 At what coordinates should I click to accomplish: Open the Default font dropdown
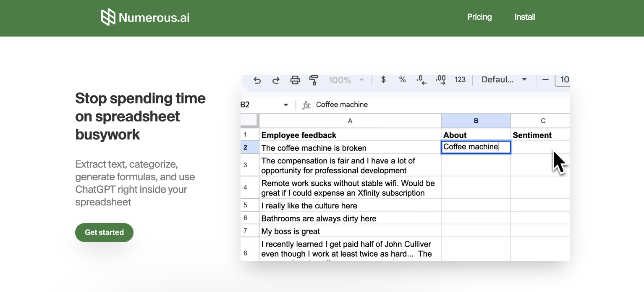(504, 79)
